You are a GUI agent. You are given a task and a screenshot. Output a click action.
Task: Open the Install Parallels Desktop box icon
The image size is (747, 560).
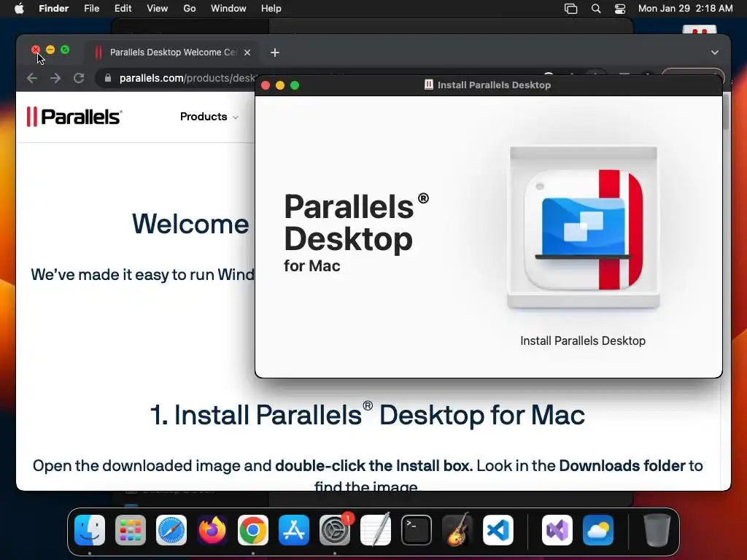pos(583,227)
